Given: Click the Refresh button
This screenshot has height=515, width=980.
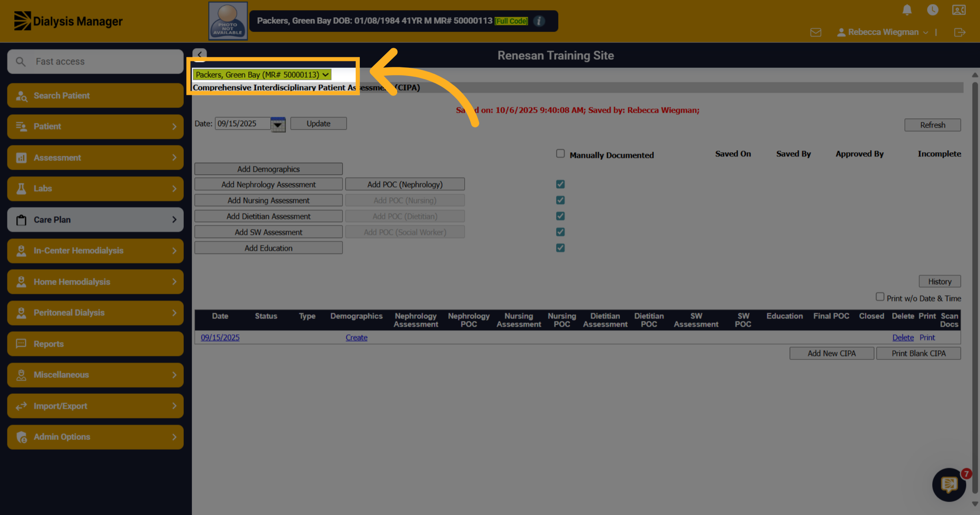Looking at the screenshot, I should (933, 125).
